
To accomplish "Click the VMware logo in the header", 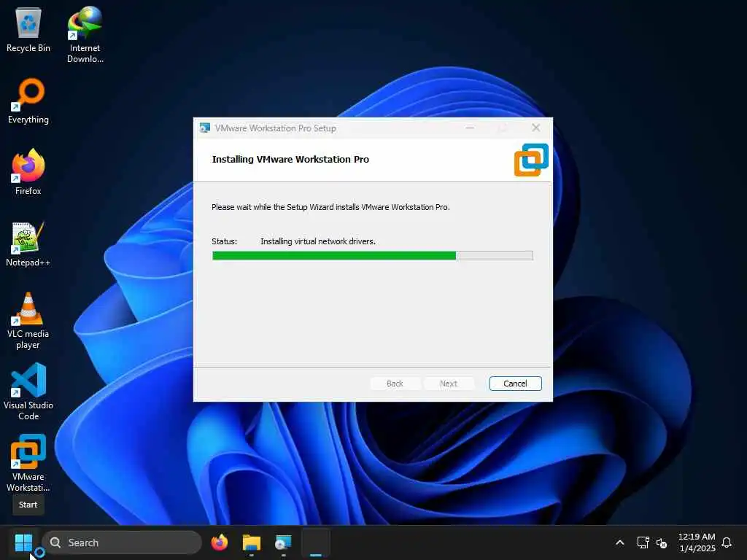I will (x=531, y=160).
